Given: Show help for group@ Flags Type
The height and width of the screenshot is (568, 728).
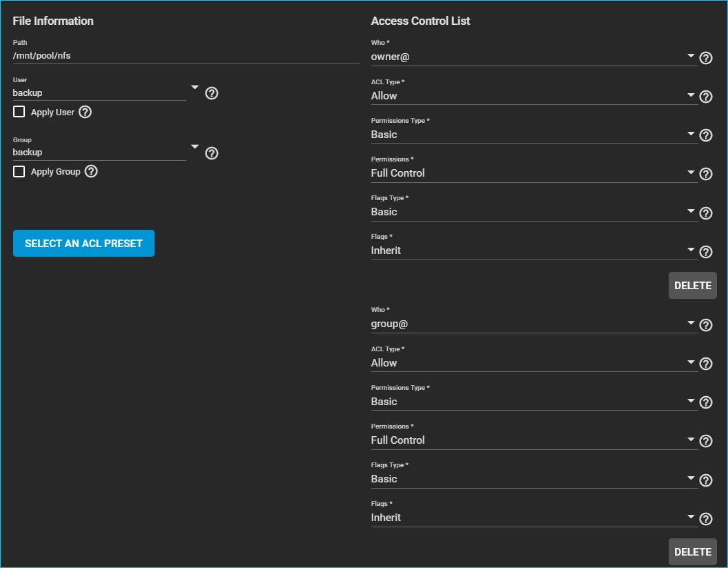Looking at the screenshot, I should (x=706, y=480).
